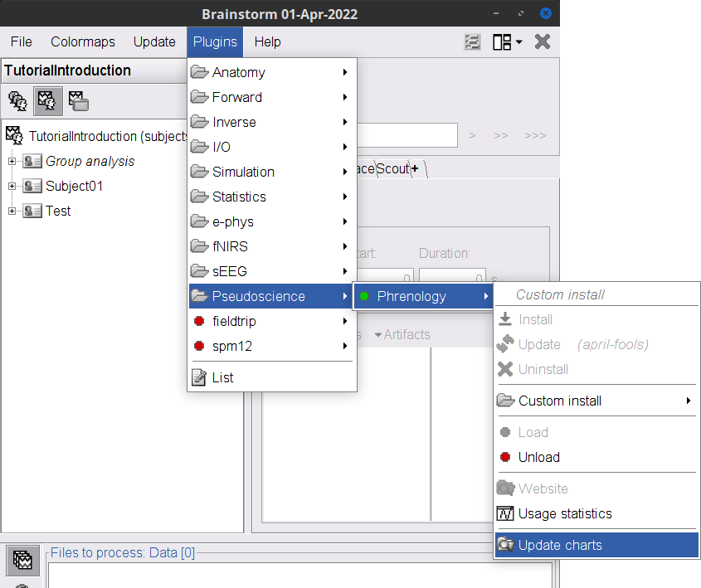The height and width of the screenshot is (588, 701).
Task: Click the Usage statistics chart icon
Action: tap(505, 514)
